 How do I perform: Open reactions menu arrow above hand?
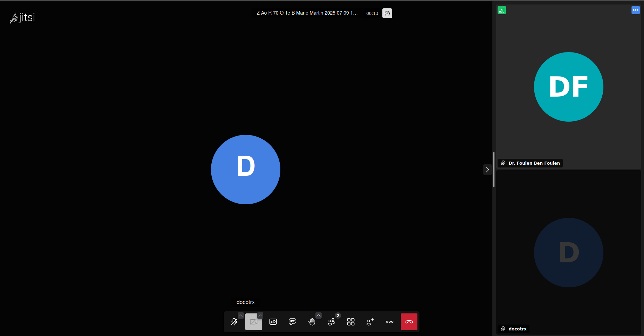pyautogui.click(x=319, y=315)
